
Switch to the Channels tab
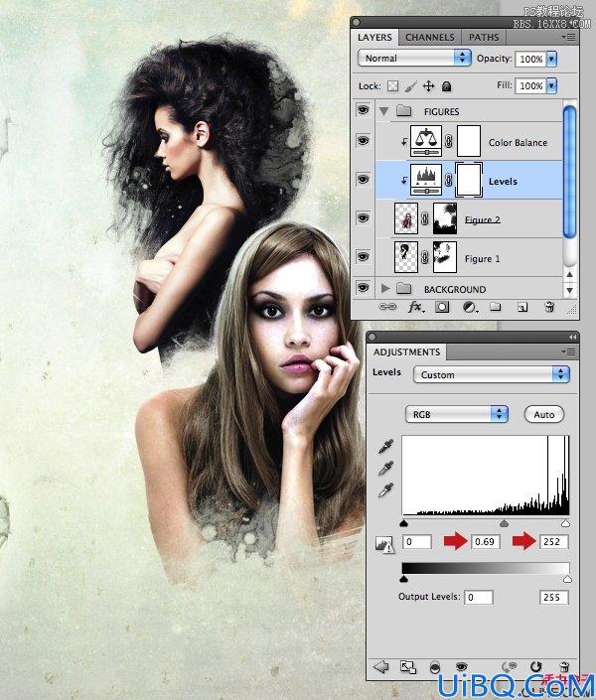(x=429, y=38)
